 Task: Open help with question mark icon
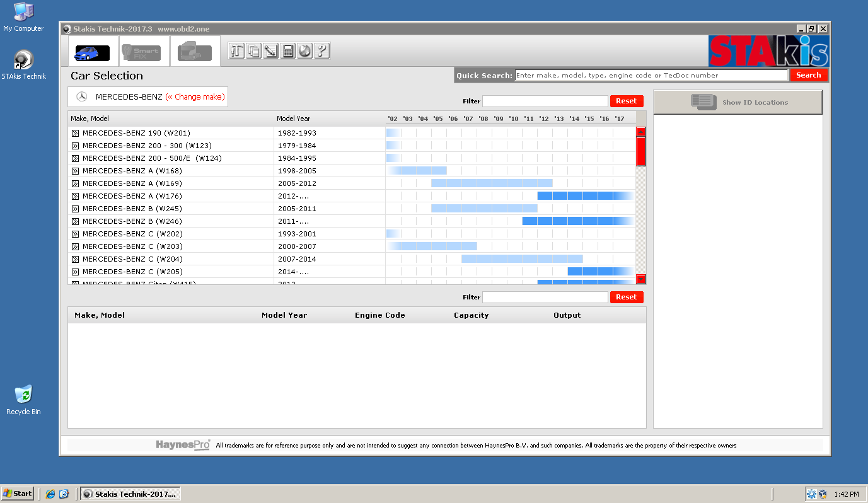322,51
